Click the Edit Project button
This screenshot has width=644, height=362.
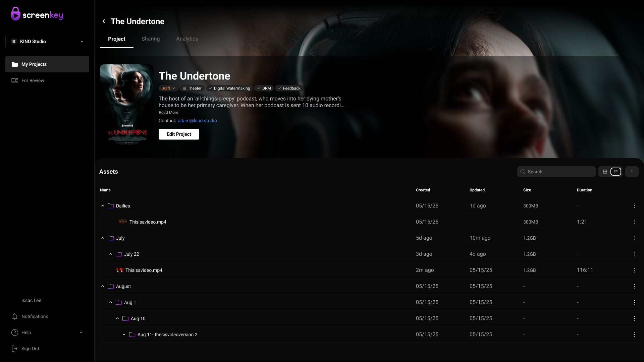179,134
